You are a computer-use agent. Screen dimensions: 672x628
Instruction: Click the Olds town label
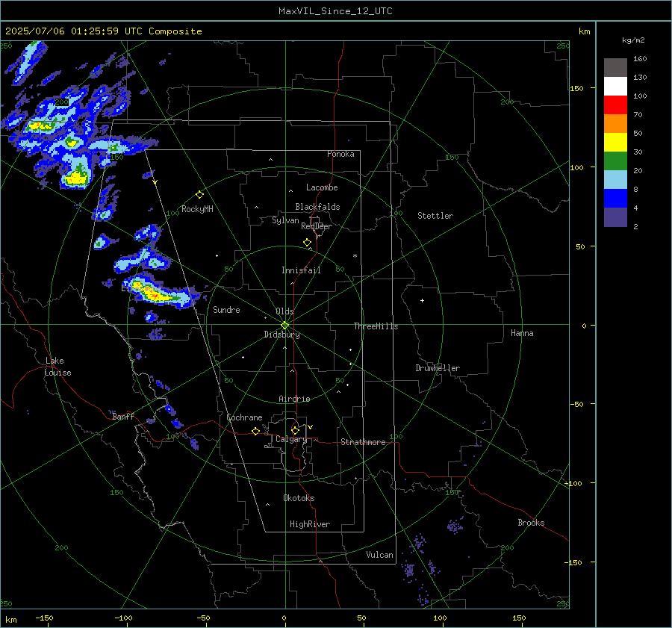(x=284, y=311)
